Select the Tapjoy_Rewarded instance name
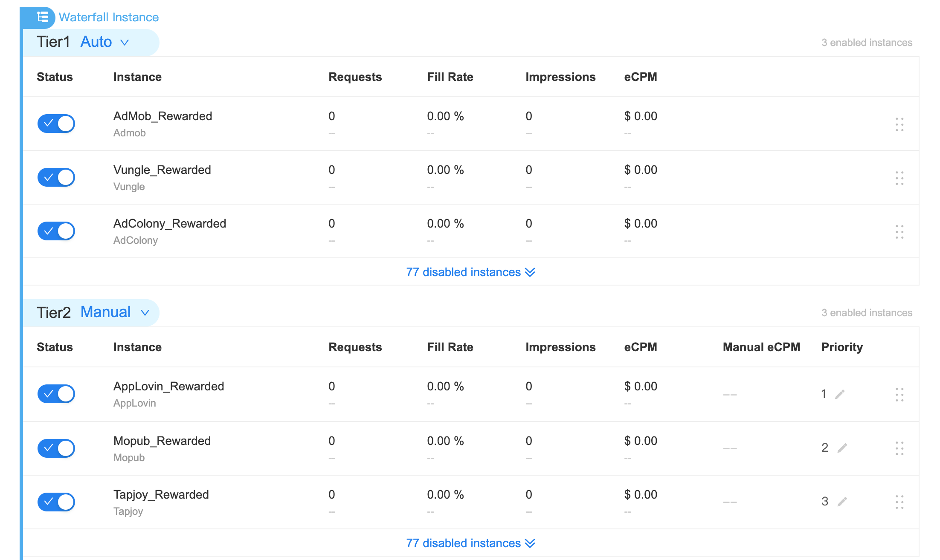Image resolution: width=940 pixels, height=560 pixels. tap(161, 494)
